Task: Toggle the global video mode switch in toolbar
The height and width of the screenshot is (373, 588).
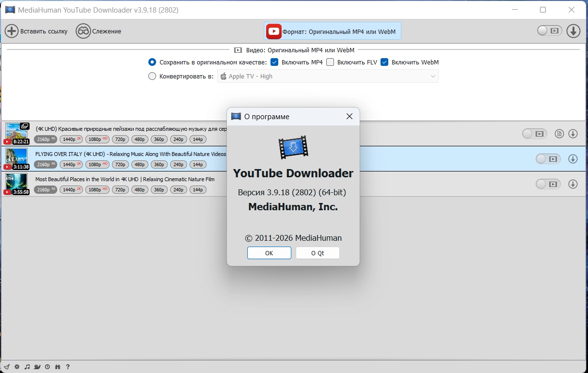Action: (550, 31)
